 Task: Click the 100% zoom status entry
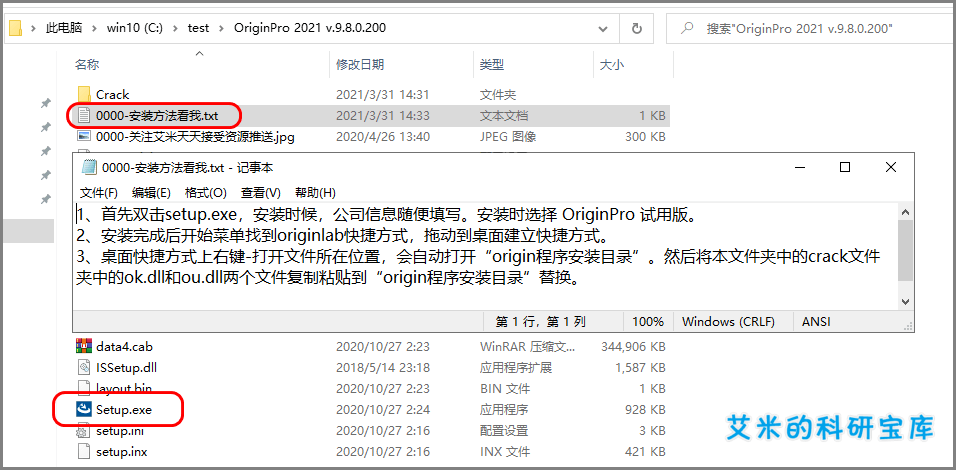tap(647, 321)
